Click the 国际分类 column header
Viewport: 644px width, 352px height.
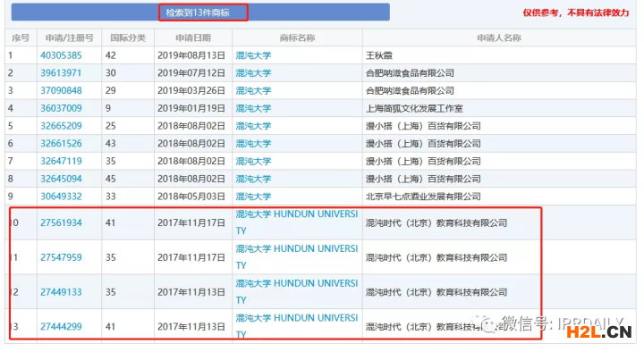(128, 38)
